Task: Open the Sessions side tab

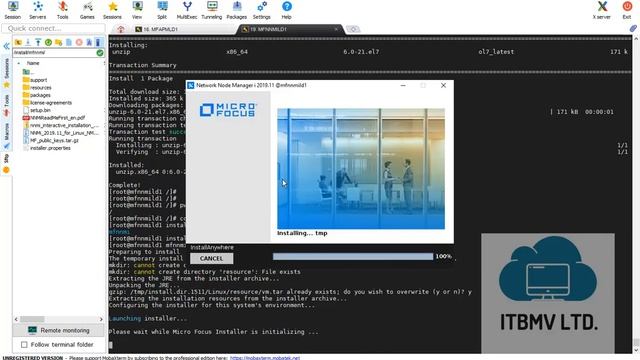Action: click(x=6, y=73)
